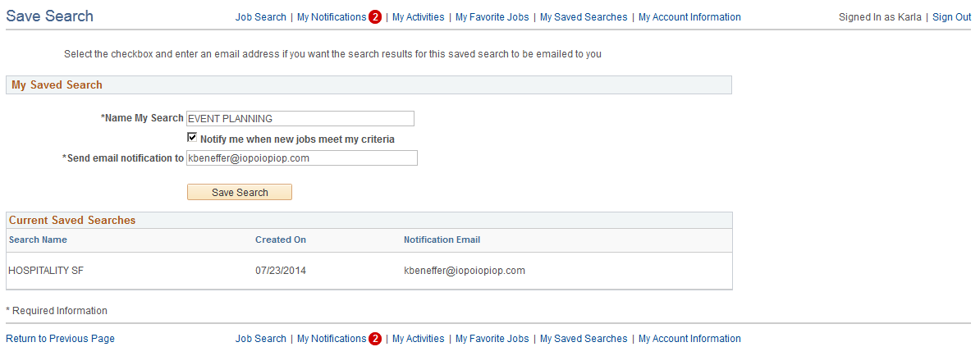Click into the Name My Search field
This screenshot has width=980, height=356.
tap(300, 118)
